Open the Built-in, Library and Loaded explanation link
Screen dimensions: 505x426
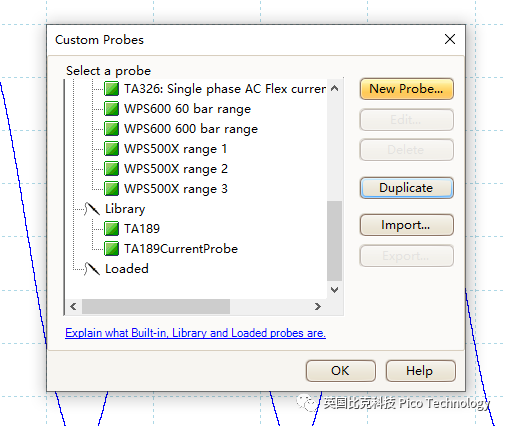195,333
